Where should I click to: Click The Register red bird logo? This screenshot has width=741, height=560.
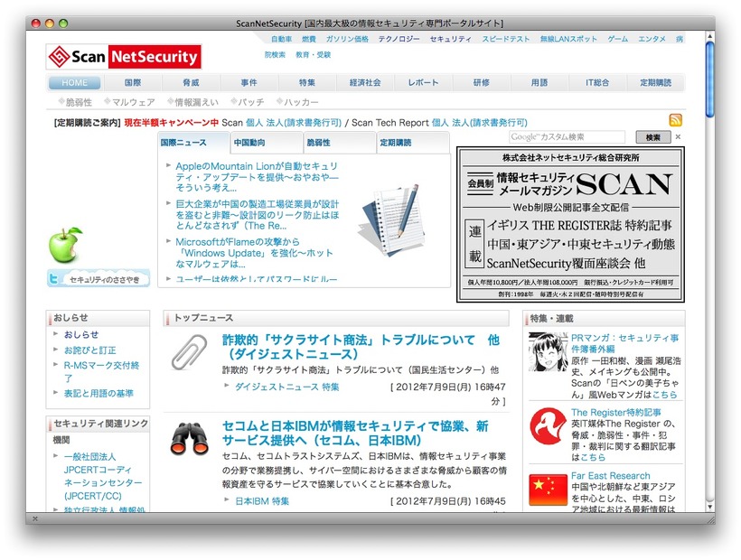(548, 426)
